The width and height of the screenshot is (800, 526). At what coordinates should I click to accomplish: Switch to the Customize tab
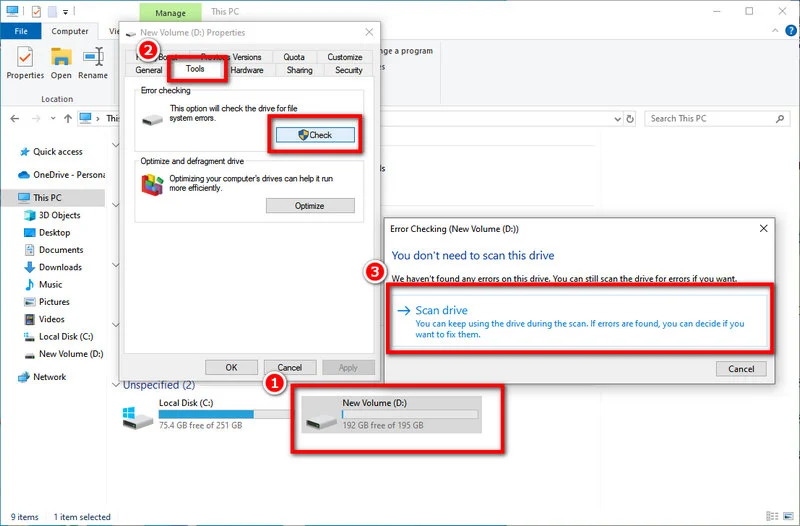[344, 57]
